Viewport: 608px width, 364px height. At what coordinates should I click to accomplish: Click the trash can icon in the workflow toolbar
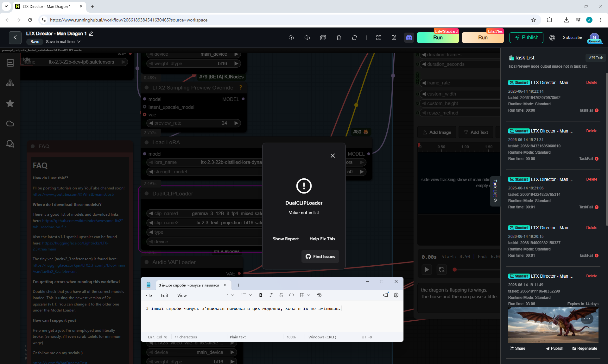(339, 38)
